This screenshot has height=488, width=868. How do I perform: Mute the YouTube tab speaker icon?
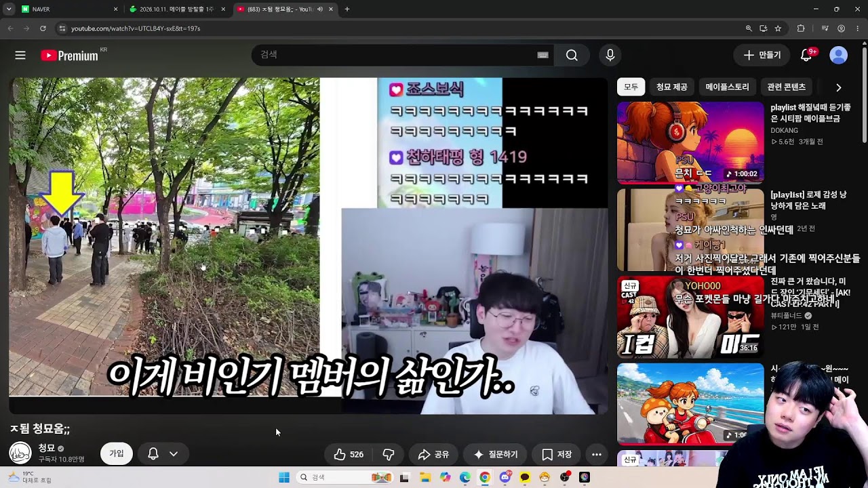pyautogui.click(x=320, y=9)
